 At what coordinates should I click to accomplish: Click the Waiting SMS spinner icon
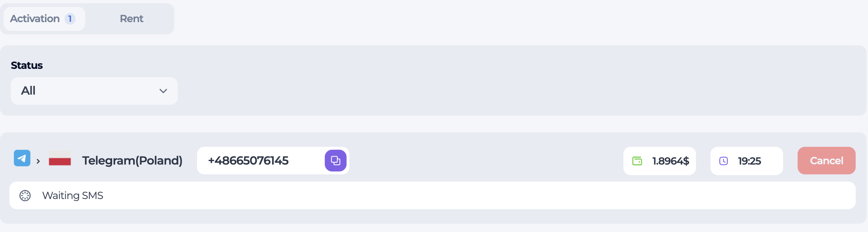(x=25, y=196)
